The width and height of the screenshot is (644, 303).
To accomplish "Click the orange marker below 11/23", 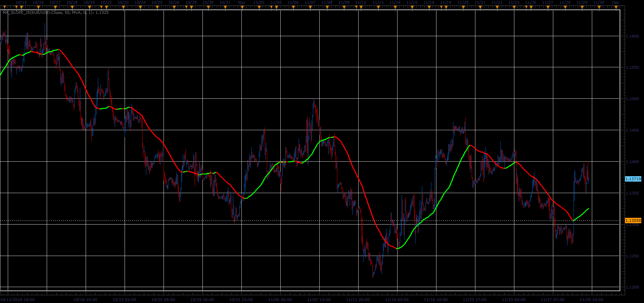I will (514, 7).
